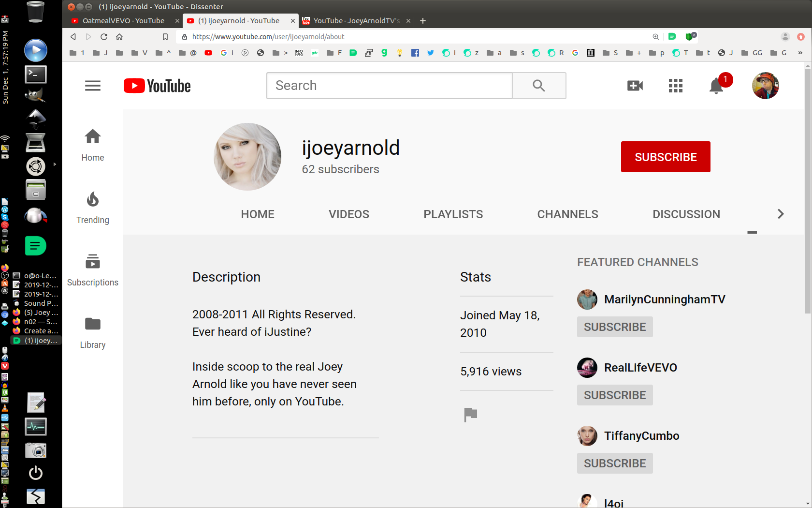Image resolution: width=812 pixels, height=508 pixels.
Task: Select the Trending flame icon in sidebar
Action: pyautogui.click(x=92, y=199)
